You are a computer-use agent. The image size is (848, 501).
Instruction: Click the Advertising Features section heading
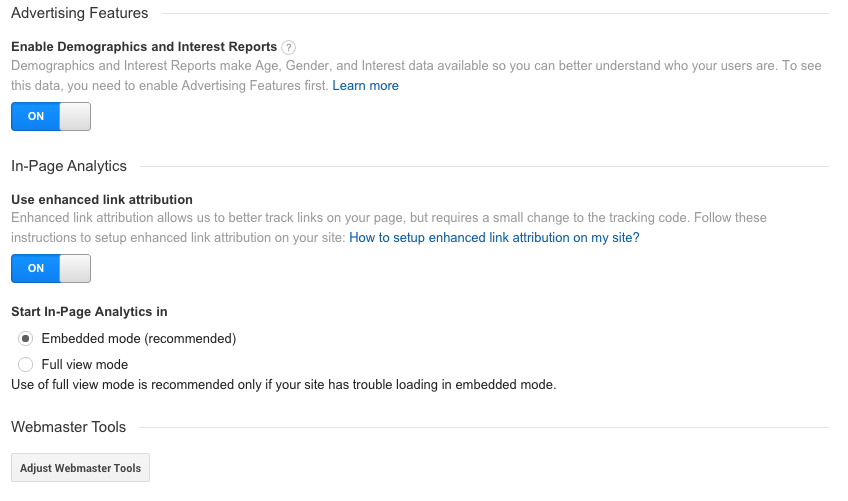point(79,13)
